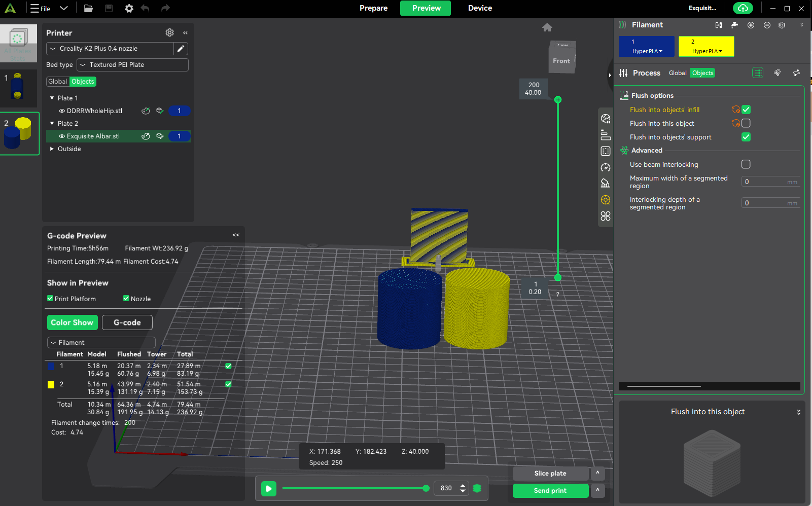The image size is (812, 506).
Task: Open the Creality K2 Plus printer dropdown
Action: (x=110, y=49)
